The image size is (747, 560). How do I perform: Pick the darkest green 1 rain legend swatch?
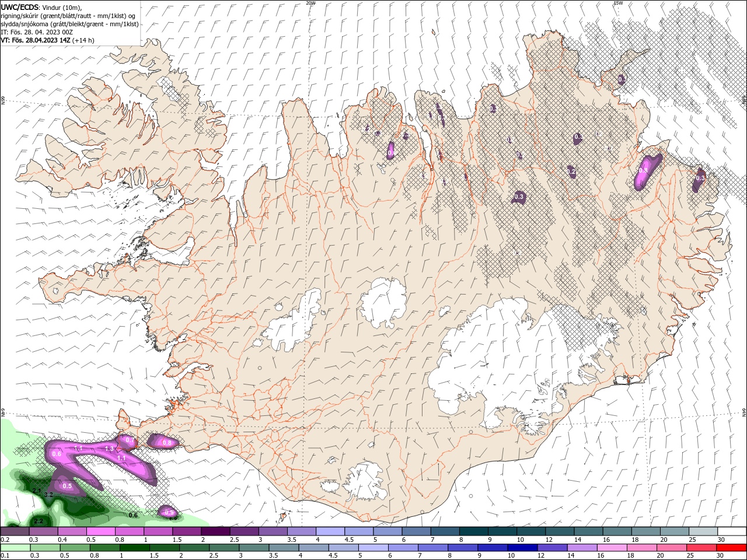(x=134, y=548)
